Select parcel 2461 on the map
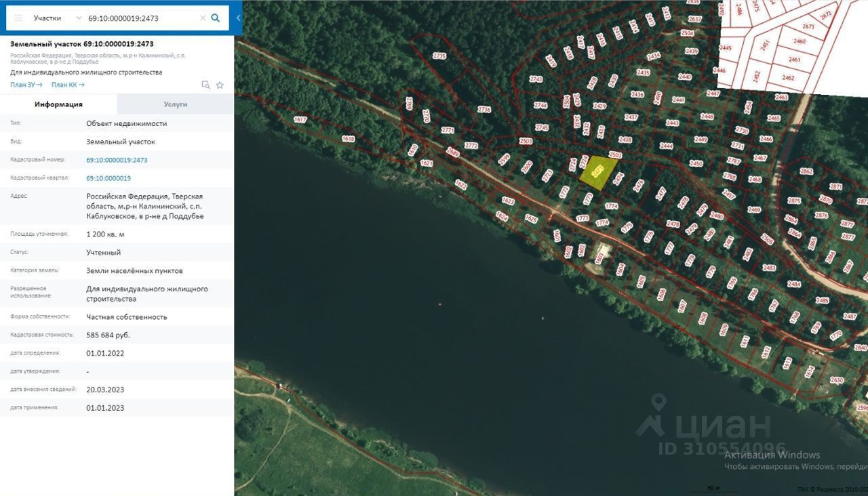Screen dimensions: 868x496 point(795,60)
